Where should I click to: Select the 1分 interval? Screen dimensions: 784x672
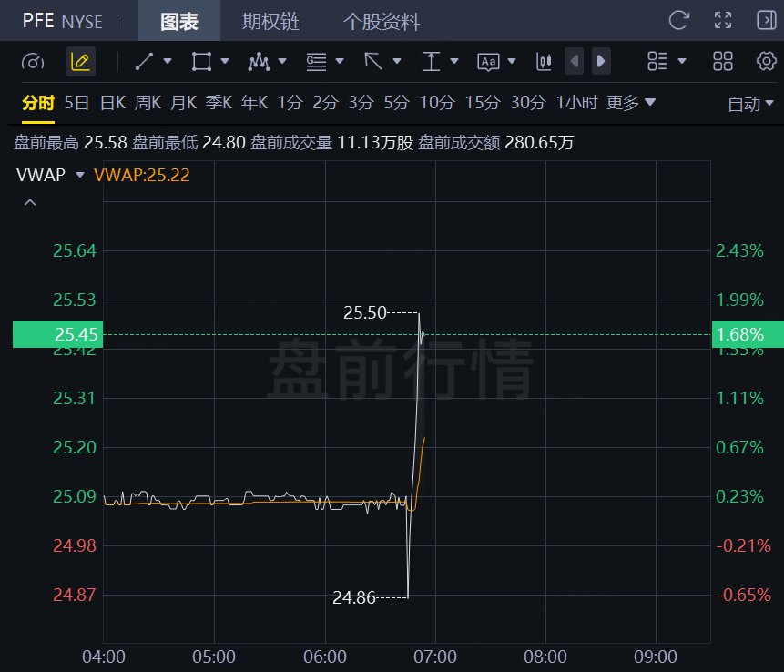pyautogui.click(x=290, y=103)
